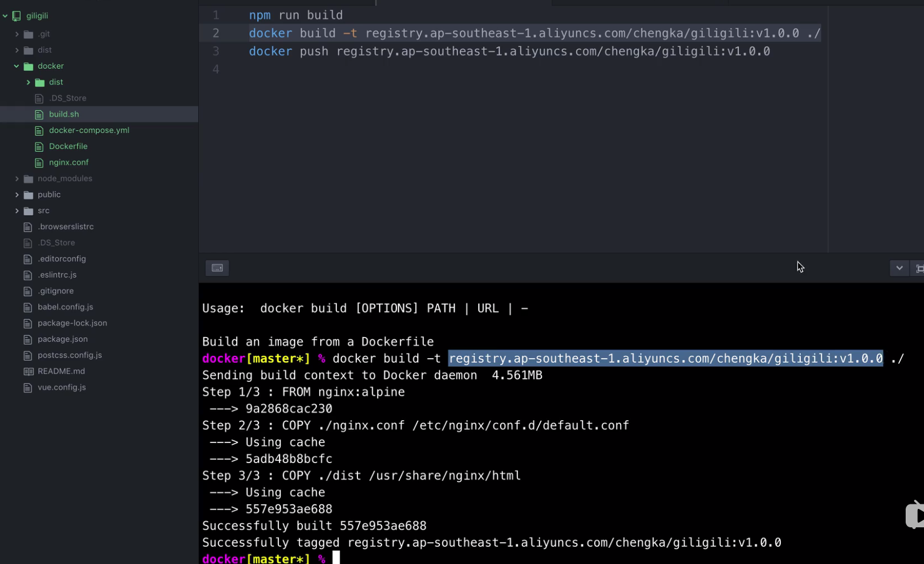Click the terminal panel maximize icon
The image size is (924, 564).
point(919,268)
